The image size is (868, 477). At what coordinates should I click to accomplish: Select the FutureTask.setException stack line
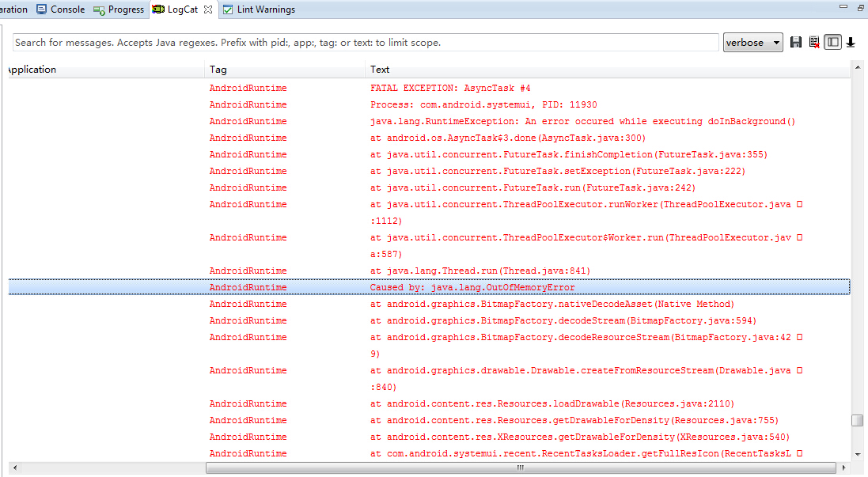(429, 171)
